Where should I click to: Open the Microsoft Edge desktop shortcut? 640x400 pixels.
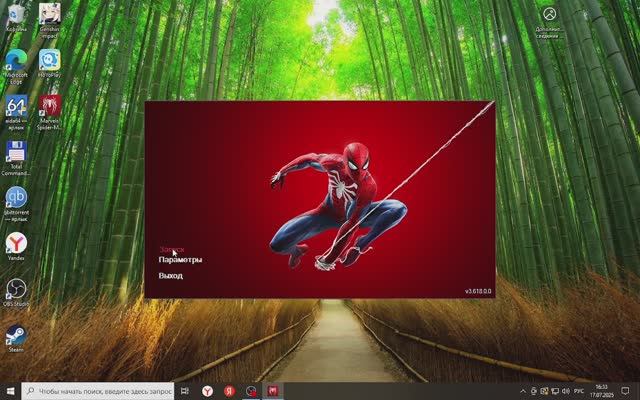pos(16,65)
